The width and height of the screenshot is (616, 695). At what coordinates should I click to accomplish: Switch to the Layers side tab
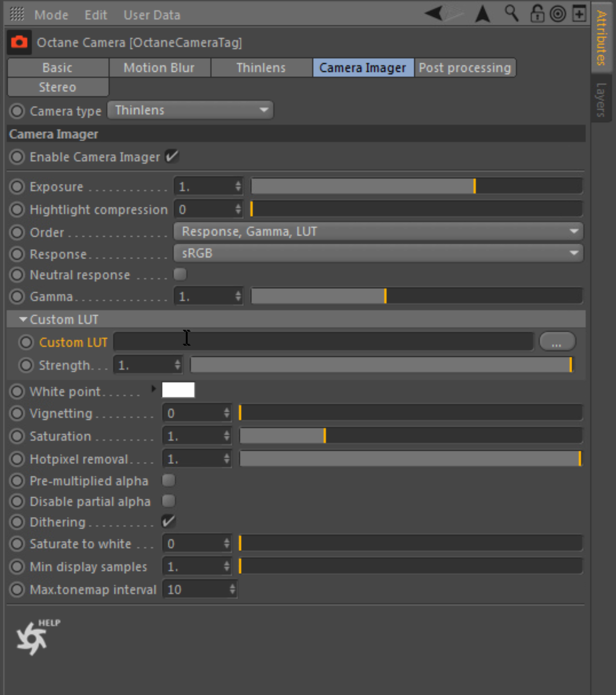601,99
